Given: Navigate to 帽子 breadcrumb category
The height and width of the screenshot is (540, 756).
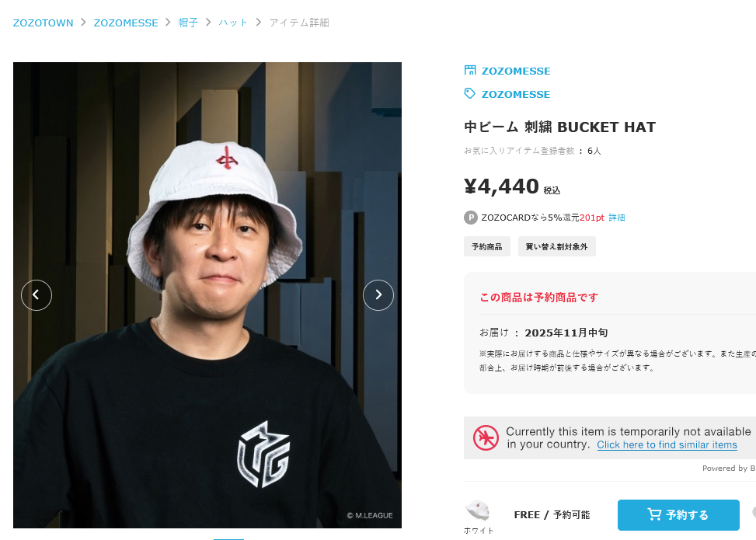Looking at the screenshot, I should [188, 23].
